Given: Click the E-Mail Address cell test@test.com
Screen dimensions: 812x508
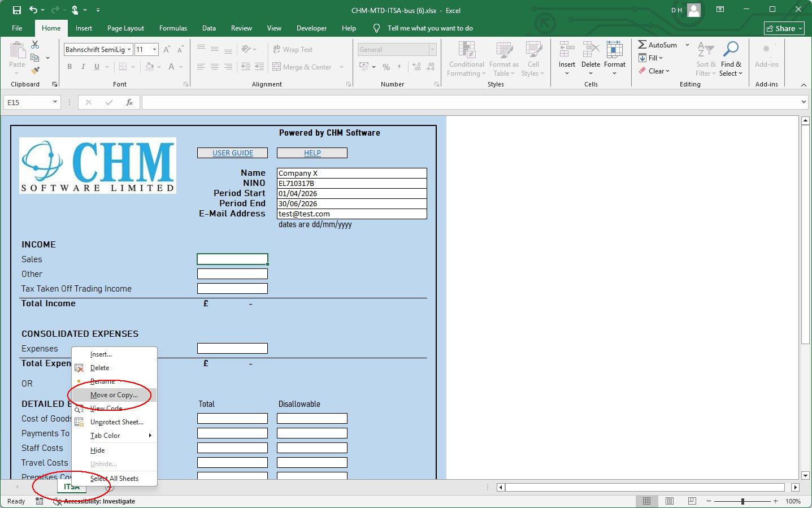Looking at the screenshot, I should click(351, 214).
